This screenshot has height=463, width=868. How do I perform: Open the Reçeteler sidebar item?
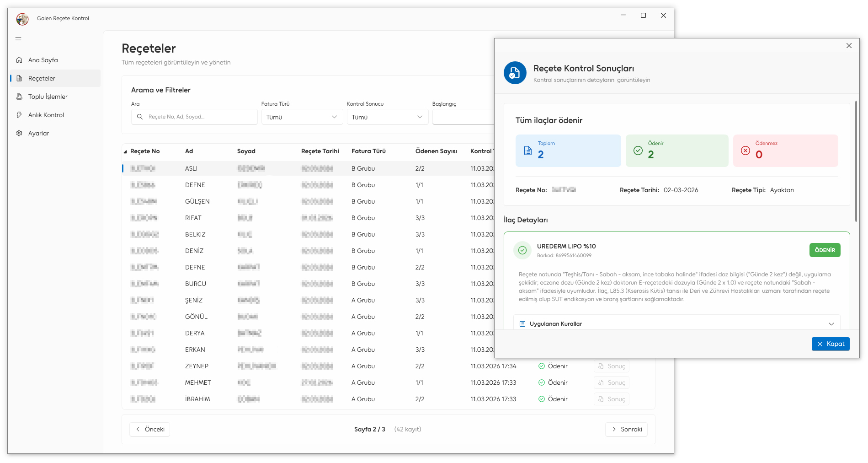55,78
